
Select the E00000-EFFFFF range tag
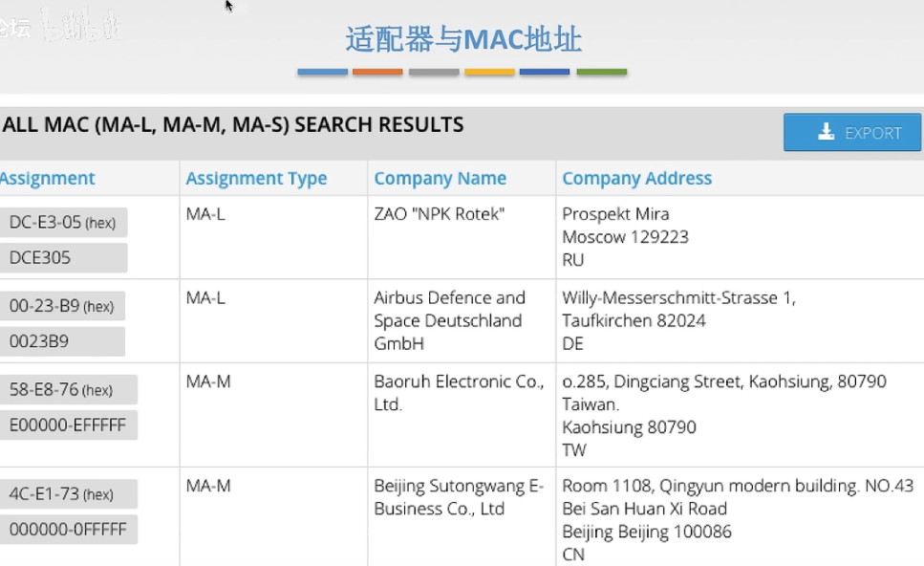pos(67,425)
